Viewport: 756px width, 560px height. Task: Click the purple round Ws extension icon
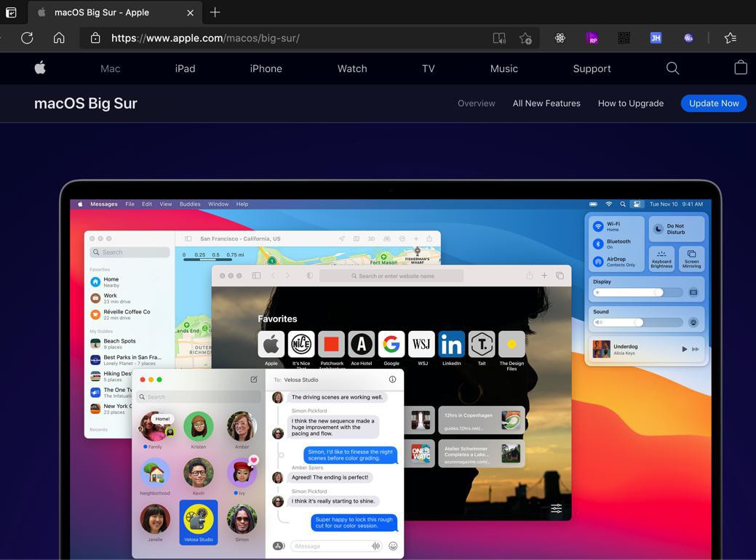[688, 38]
